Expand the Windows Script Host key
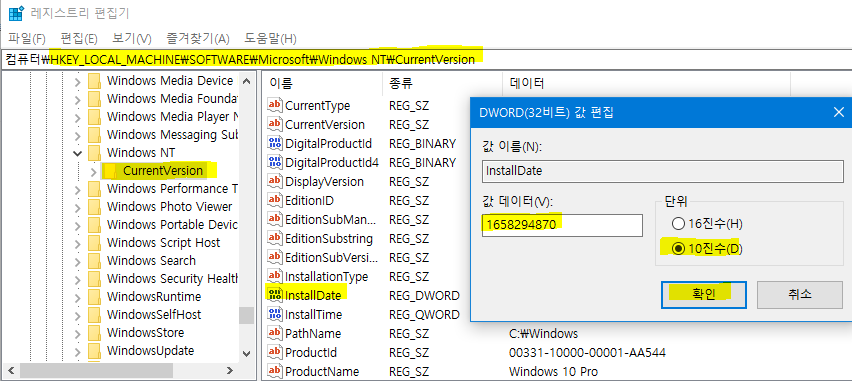The image size is (852, 381). point(78,243)
